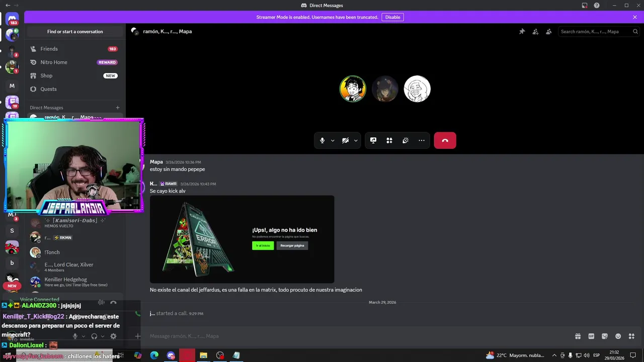Disable Streamer Mode
Screen dimensions: 644x362
tap(392, 17)
